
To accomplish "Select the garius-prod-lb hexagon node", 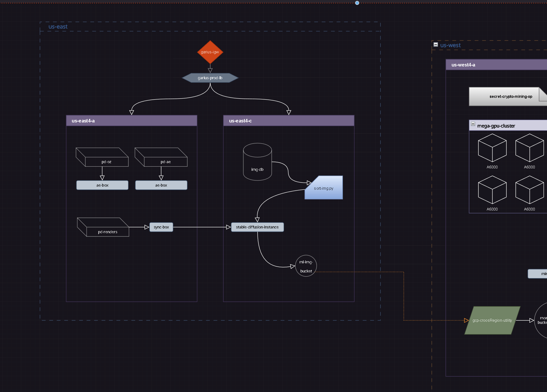I will click(x=210, y=78).
